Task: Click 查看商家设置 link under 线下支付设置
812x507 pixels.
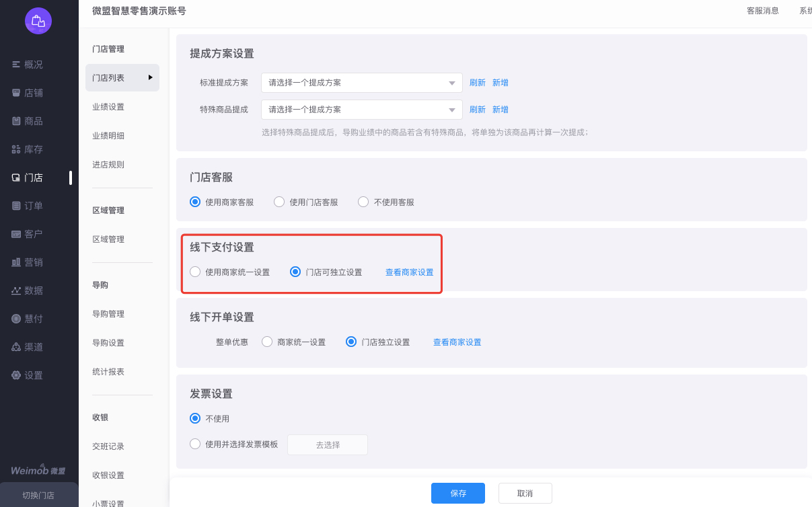Action: coord(409,272)
